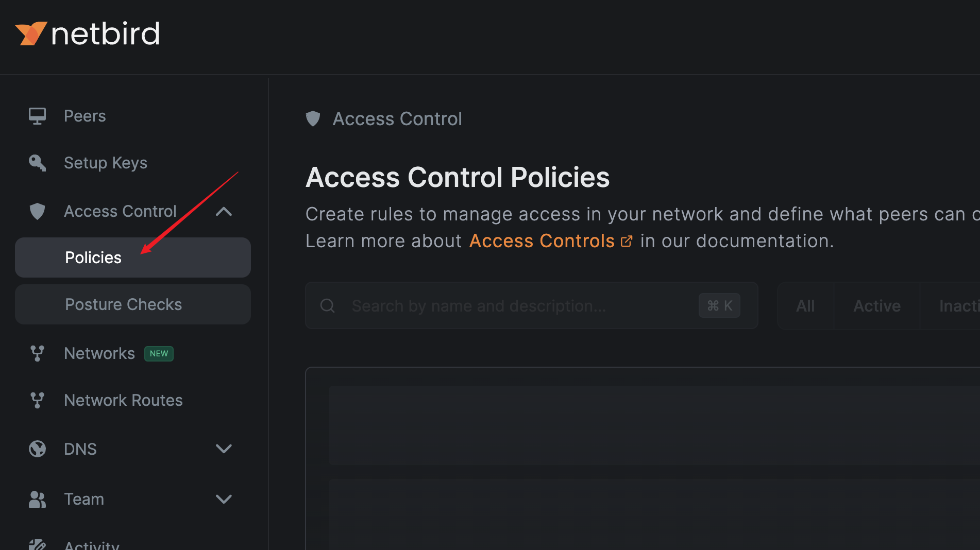The height and width of the screenshot is (550, 980).
Task: Show All policies filter
Action: (x=805, y=306)
